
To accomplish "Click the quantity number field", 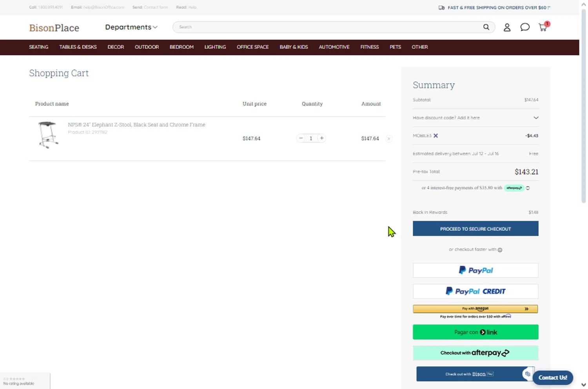I will [x=311, y=138].
